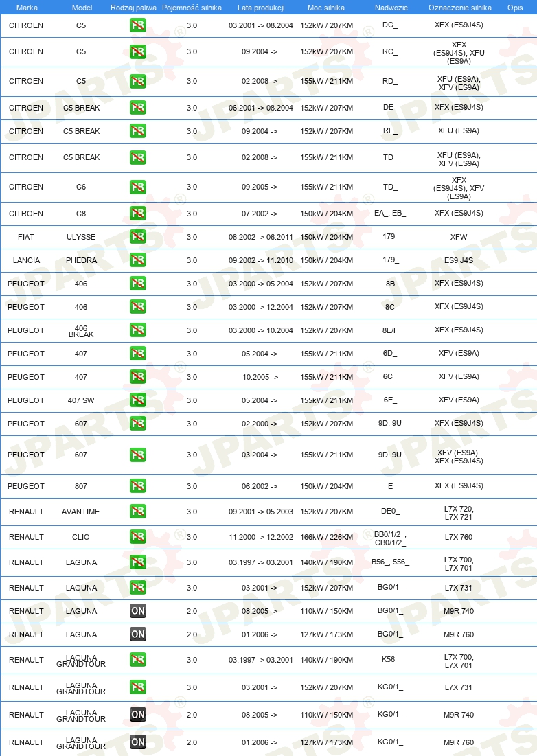Click the petrol fuel icon in the Lancia Phedra row

coord(138,260)
